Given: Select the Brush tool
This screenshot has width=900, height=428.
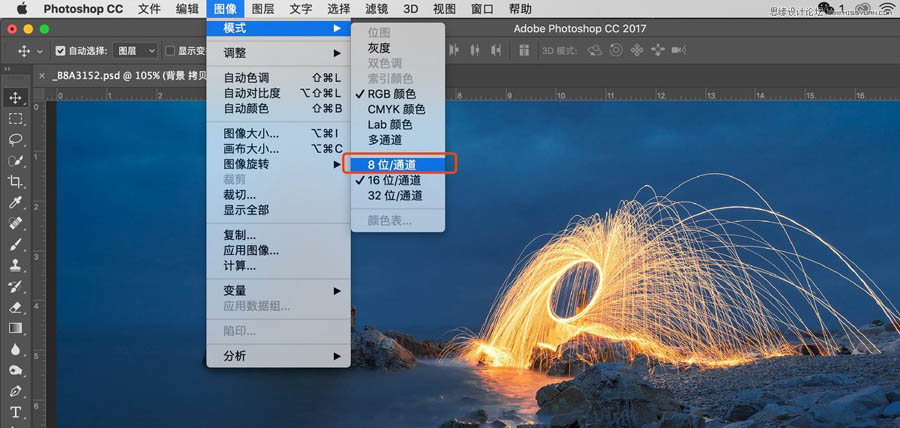Looking at the screenshot, I should point(15,244).
